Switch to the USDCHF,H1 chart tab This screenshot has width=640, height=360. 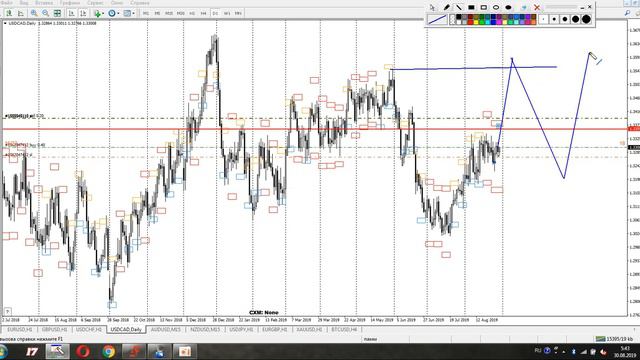click(x=89, y=329)
